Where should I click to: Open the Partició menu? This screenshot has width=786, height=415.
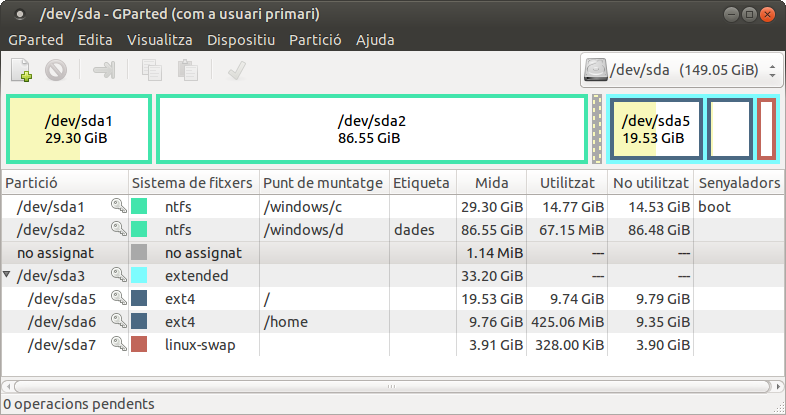[x=315, y=40]
